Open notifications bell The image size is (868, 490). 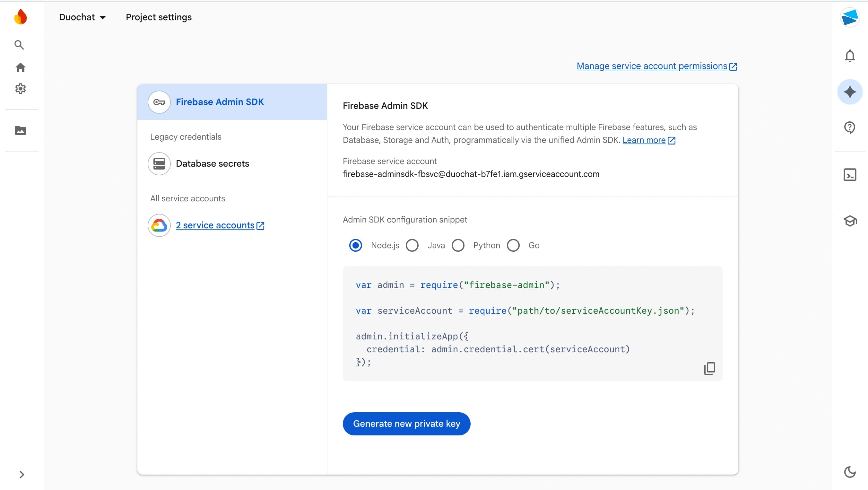click(849, 56)
